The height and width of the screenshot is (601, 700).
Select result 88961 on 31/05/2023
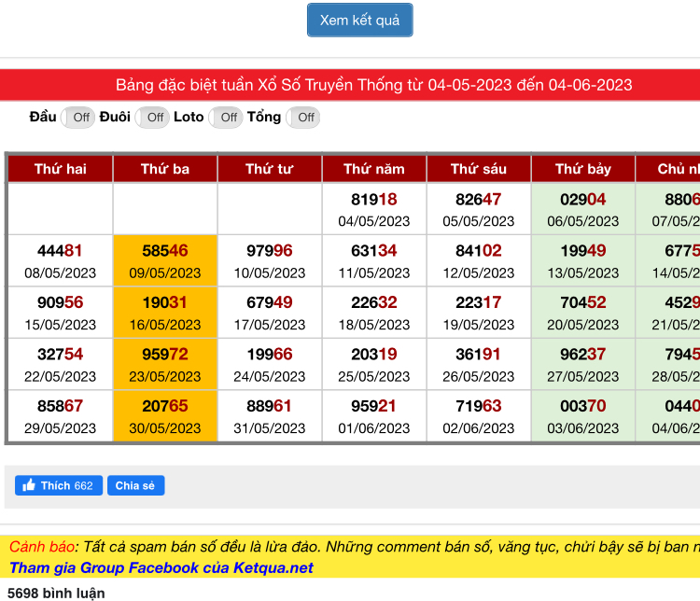(270, 416)
